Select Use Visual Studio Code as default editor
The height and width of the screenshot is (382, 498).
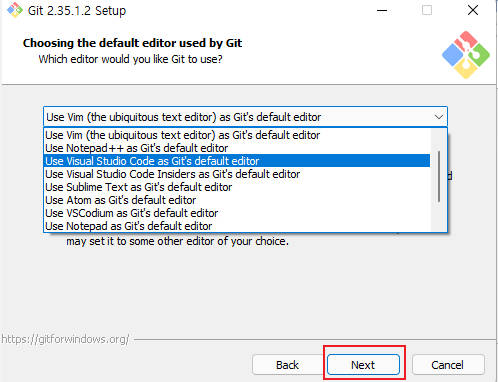click(x=237, y=161)
